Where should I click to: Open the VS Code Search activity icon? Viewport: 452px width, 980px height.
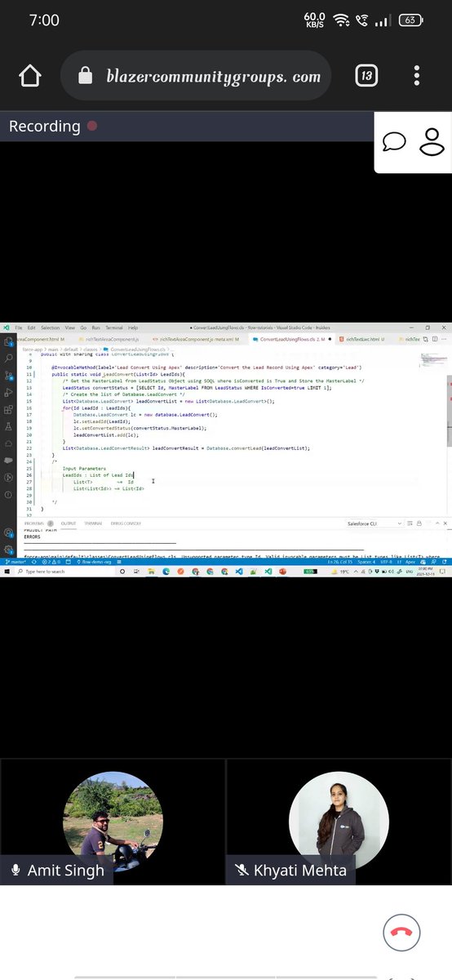[8, 358]
